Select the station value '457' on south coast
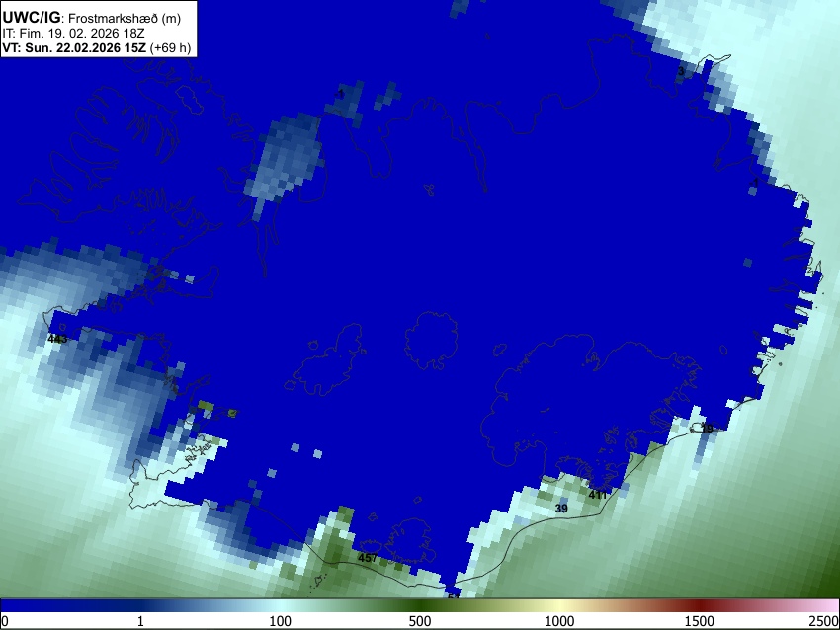The image size is (840, 630). [x=368, y=558]
